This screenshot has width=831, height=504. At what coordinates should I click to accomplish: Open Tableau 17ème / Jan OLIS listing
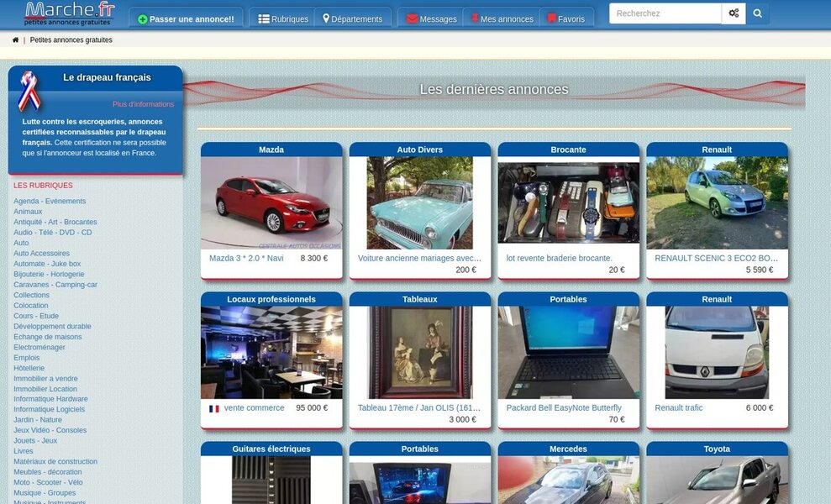point(419,408)
